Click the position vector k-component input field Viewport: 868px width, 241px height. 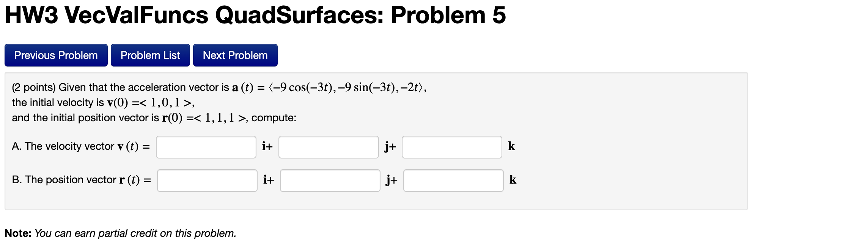454,180
